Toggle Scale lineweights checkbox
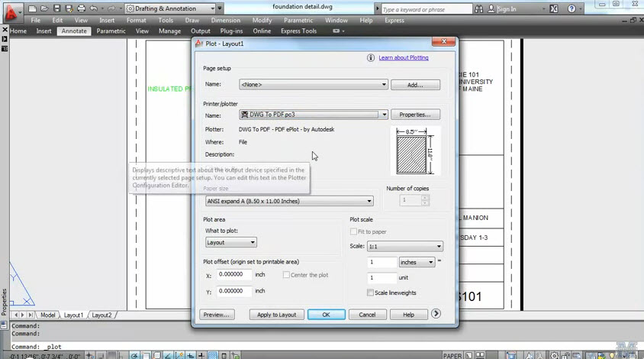The height and width of the screenshot is (359, 644). click(x=370, y=293)
